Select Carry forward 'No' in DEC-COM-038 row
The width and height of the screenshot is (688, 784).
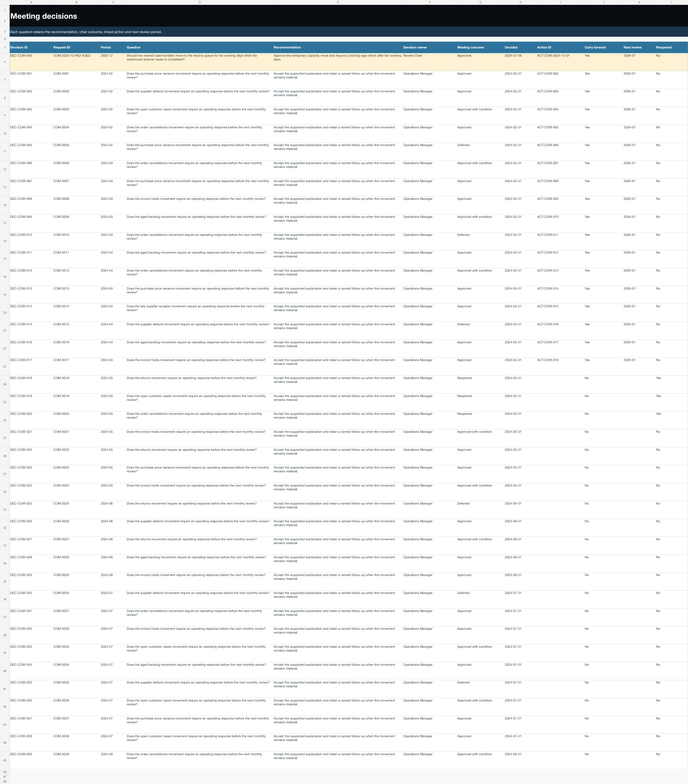point(604,742)
